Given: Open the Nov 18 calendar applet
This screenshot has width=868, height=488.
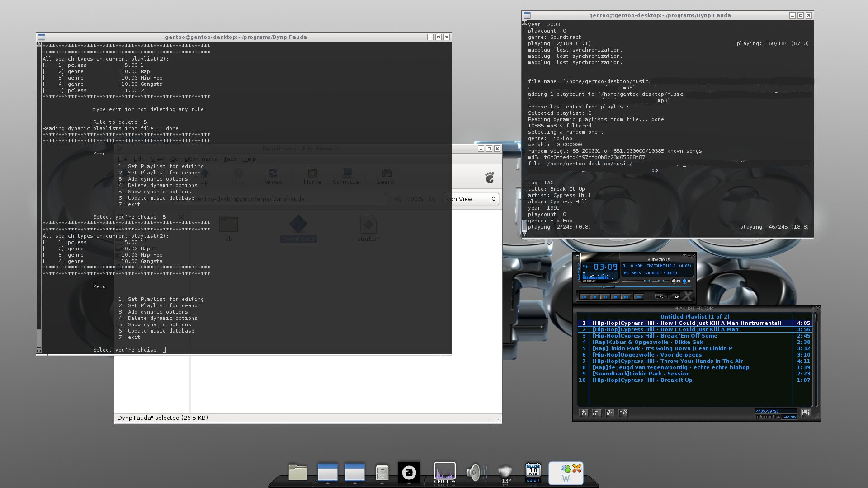Looking at the screenshot, I should click(x=533, y=473).
